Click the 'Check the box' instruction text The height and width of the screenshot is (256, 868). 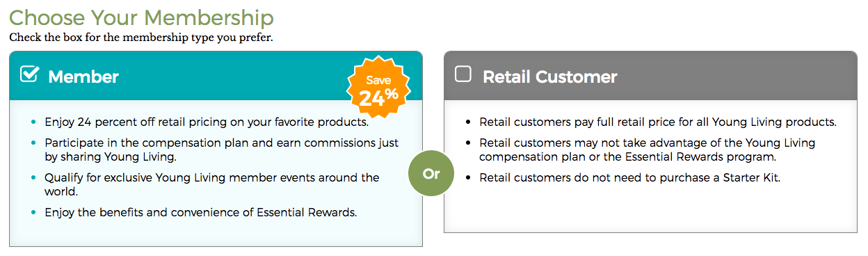[141, 38]
